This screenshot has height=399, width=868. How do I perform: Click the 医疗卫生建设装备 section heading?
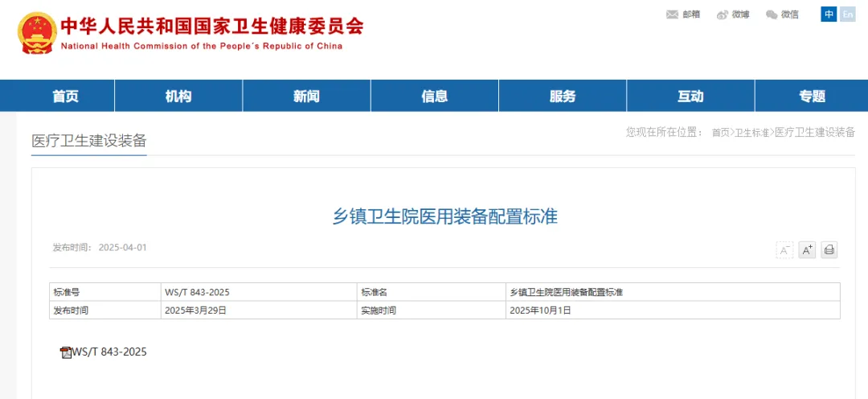pos(88,141)
